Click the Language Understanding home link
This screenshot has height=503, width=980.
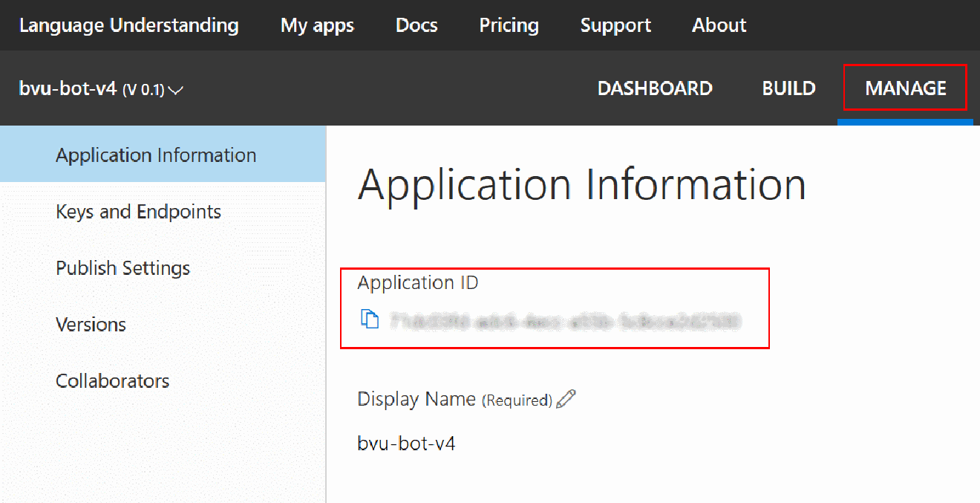coord(129,25)
